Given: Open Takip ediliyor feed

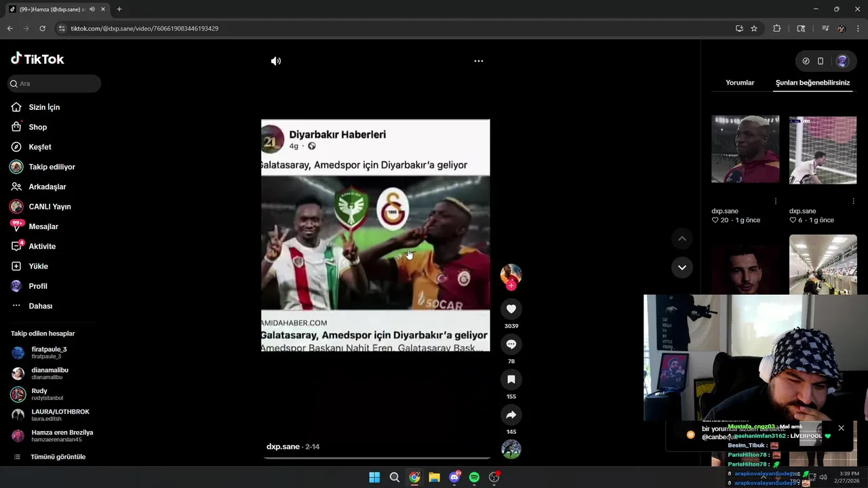Looking at the screenshot, I should [x=50, y=167].
